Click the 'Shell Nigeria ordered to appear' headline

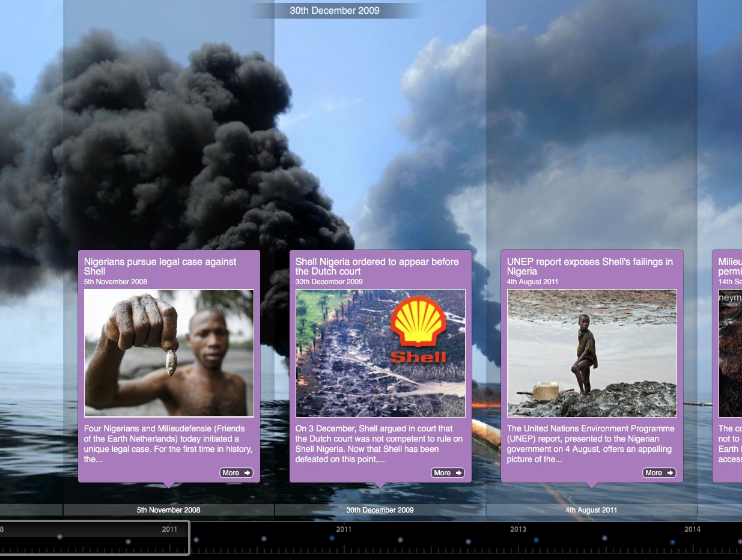(x=377, y=266)
